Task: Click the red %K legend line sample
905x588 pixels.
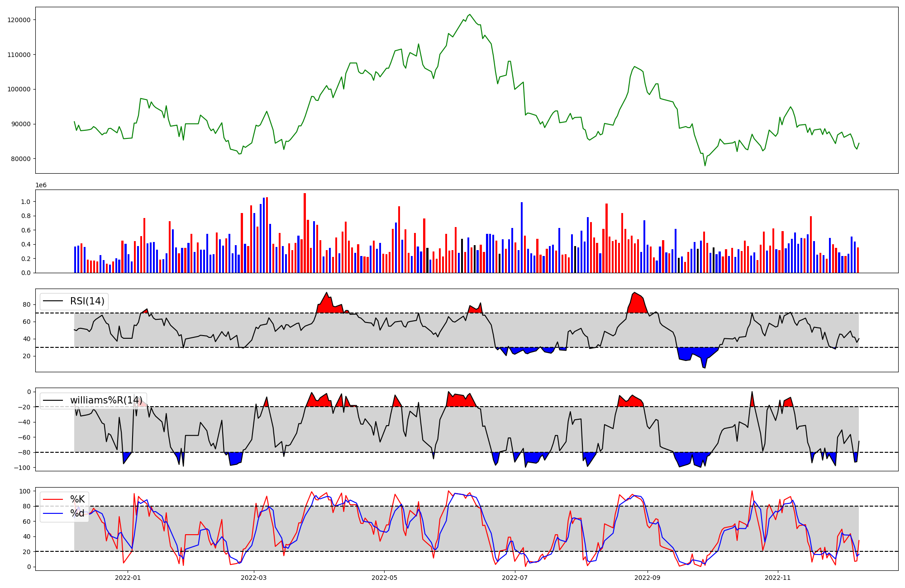Action: click(x=52, y=499)
